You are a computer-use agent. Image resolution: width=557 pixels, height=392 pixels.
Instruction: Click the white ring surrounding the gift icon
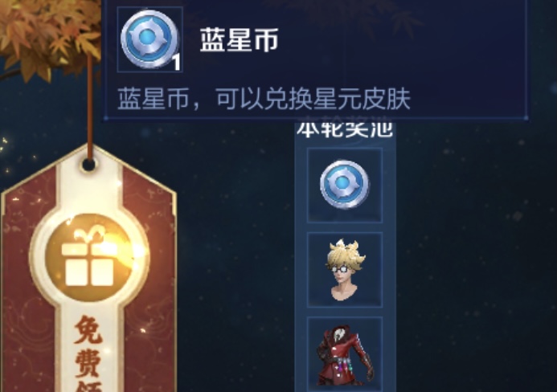(x=89, y=258)
